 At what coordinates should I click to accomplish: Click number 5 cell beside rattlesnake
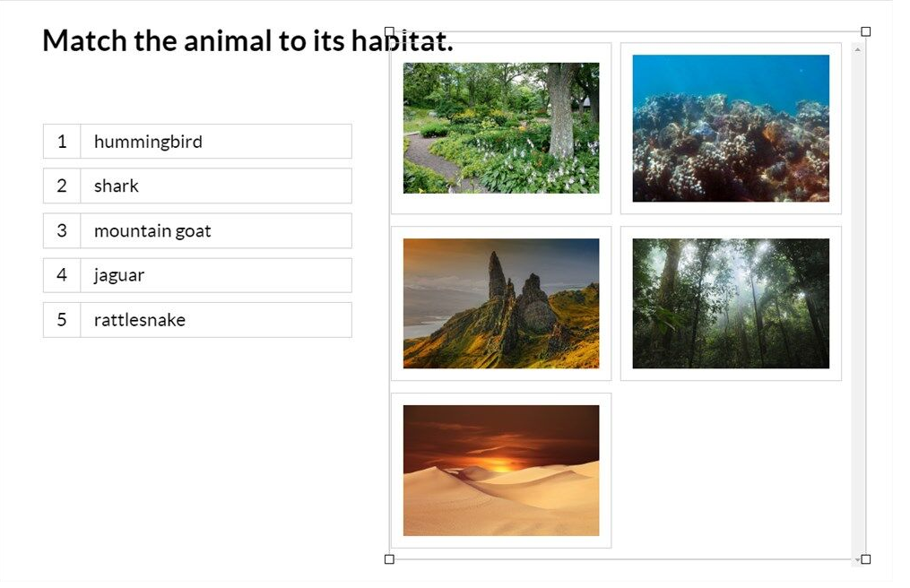[62, 320]
